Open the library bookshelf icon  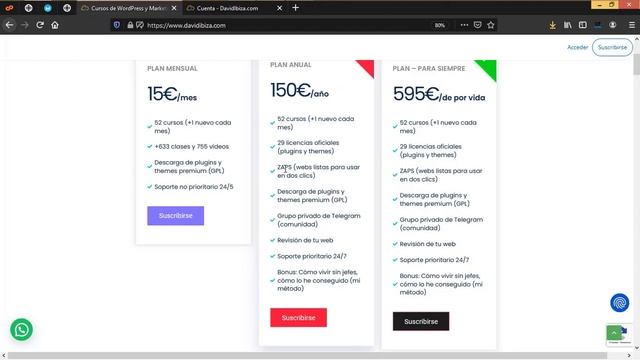(x=568, y=25)
